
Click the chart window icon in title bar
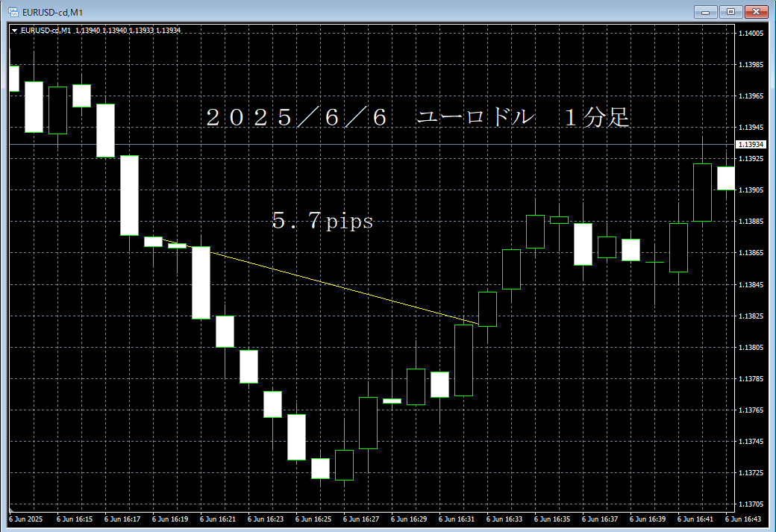[x=14, y=12]
